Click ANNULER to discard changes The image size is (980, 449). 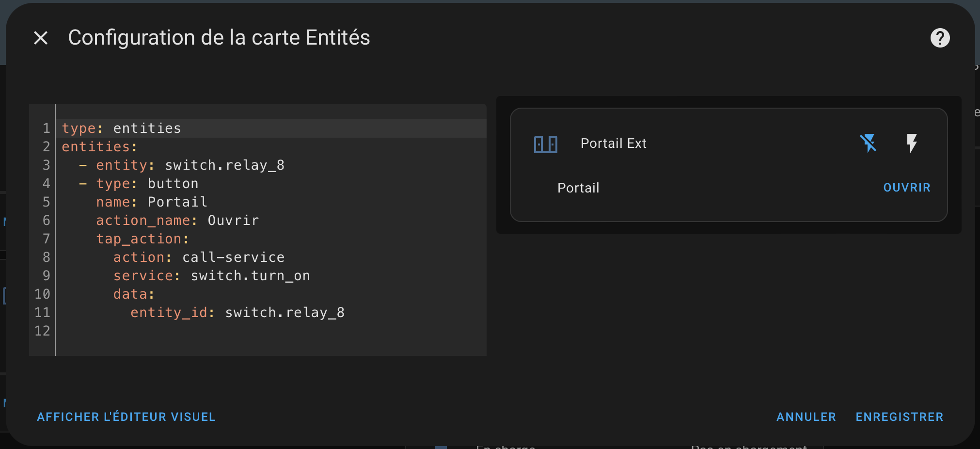click(806, 417)
